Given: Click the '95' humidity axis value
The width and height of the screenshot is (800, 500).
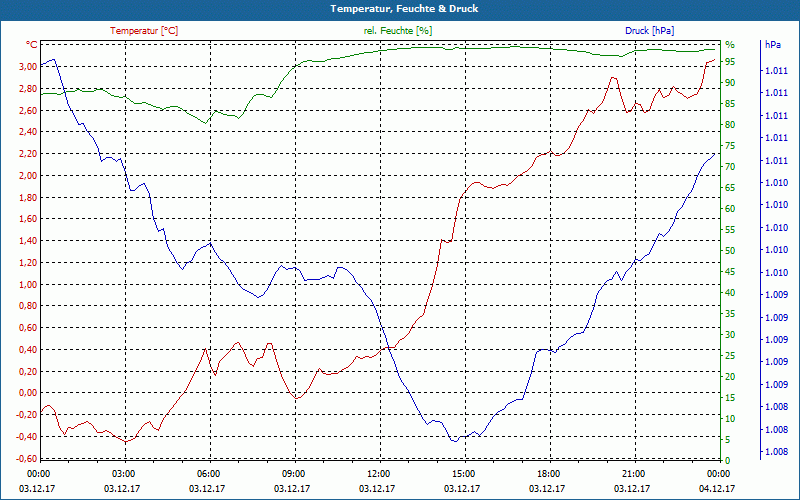Looking at the screenshot, I should click(x=730, y=62).
